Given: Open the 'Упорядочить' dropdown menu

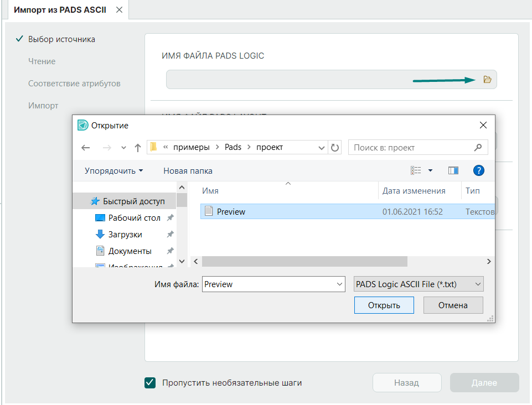Looking at the screenshot, I should [x=113, y=171].
